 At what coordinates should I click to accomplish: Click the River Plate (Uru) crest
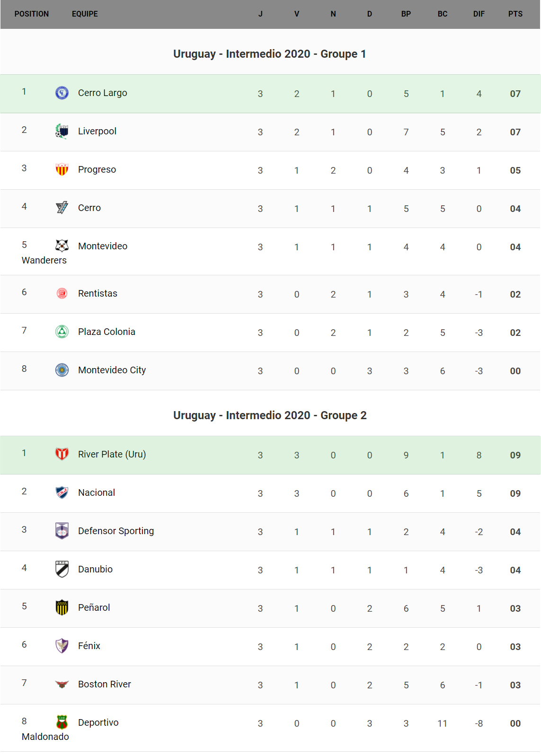[x=62, y=454]
